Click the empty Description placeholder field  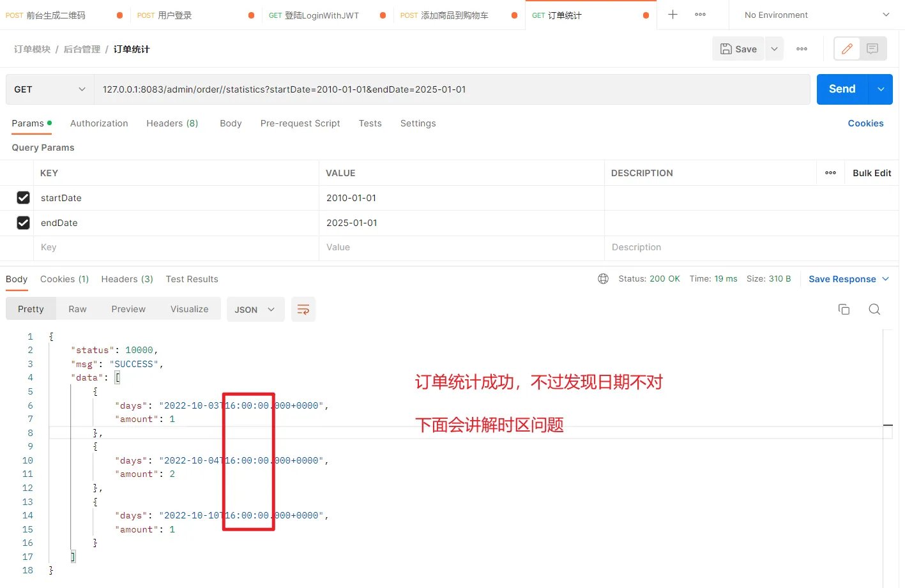coord(751,248)
